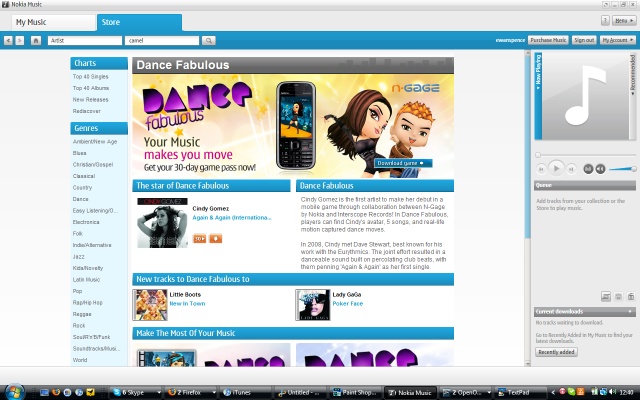The image size is (640, 400).
Task: Open Top 40 Singles chart
Action: [90, 77]
